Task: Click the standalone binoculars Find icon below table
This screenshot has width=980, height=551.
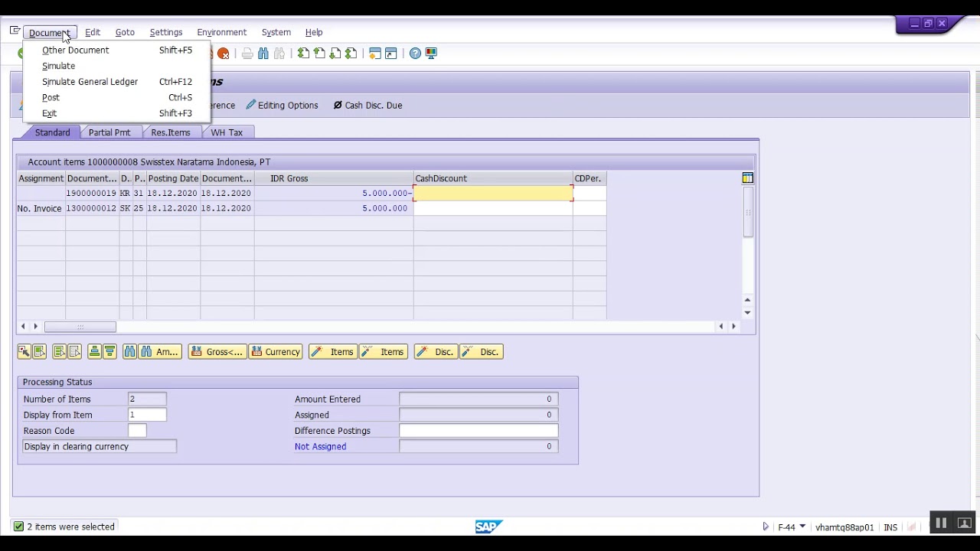Action: click(129, 352)
